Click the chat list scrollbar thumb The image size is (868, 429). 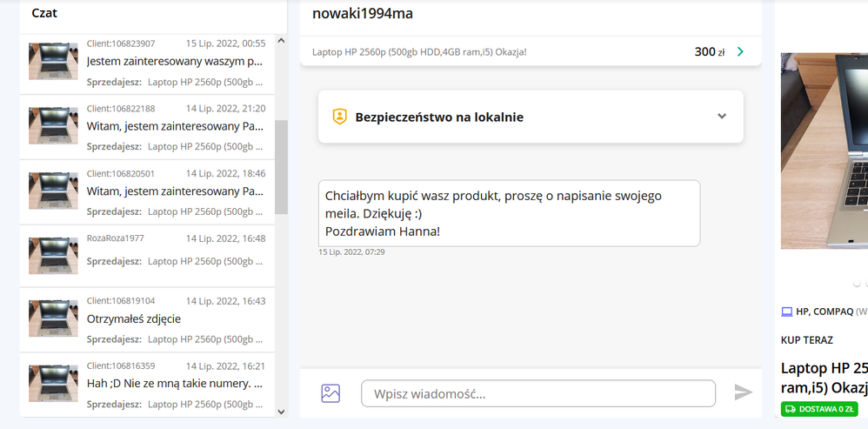pyautogui.click(x=281, y=167)
